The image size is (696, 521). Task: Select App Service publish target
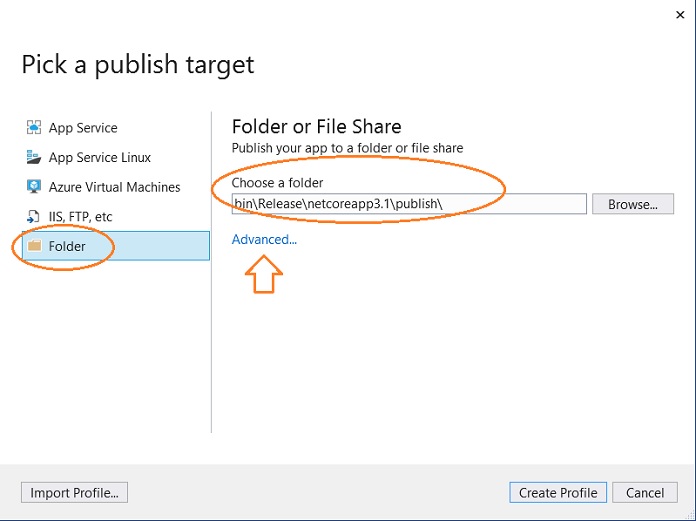tap(115, 128)
